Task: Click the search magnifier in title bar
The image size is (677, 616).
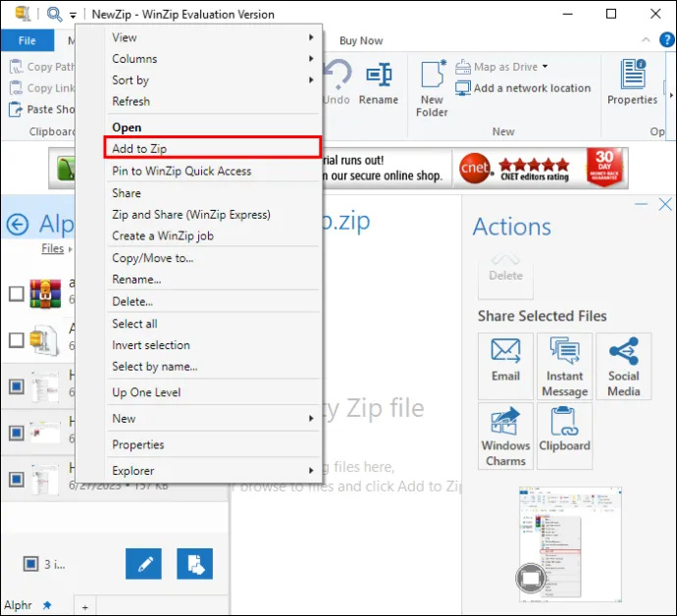Action: 54,15
